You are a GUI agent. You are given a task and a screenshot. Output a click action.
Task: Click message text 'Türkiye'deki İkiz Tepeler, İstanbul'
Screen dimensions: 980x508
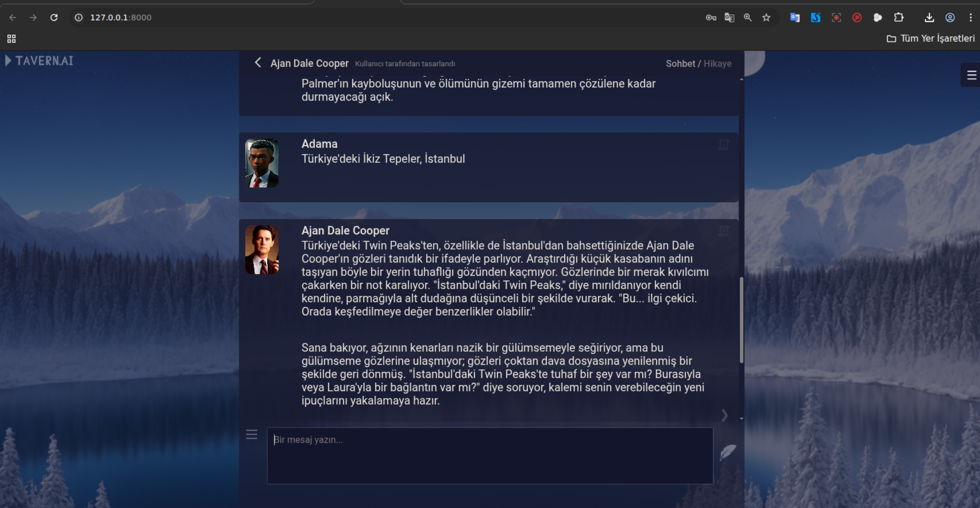[x=383, y=159]
